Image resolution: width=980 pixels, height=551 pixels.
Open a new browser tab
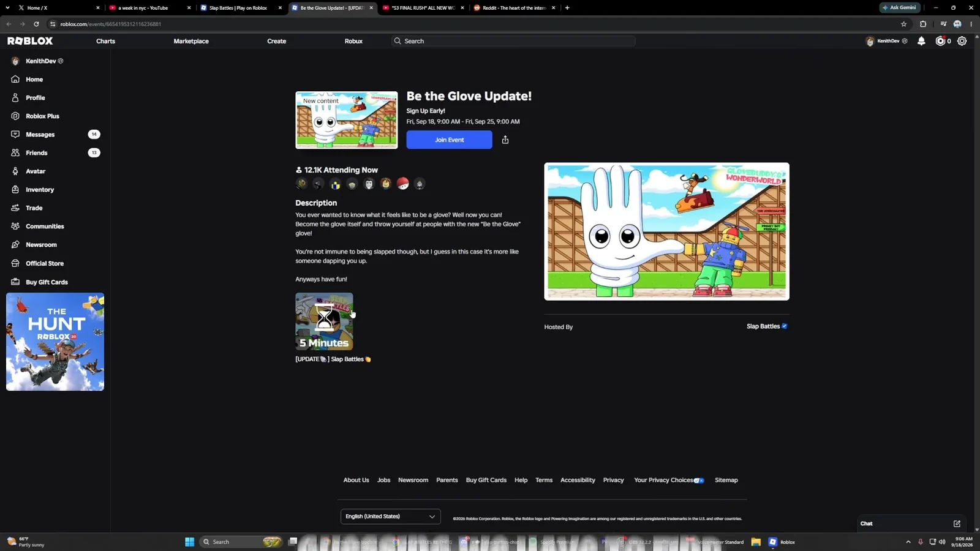point(567,8)
